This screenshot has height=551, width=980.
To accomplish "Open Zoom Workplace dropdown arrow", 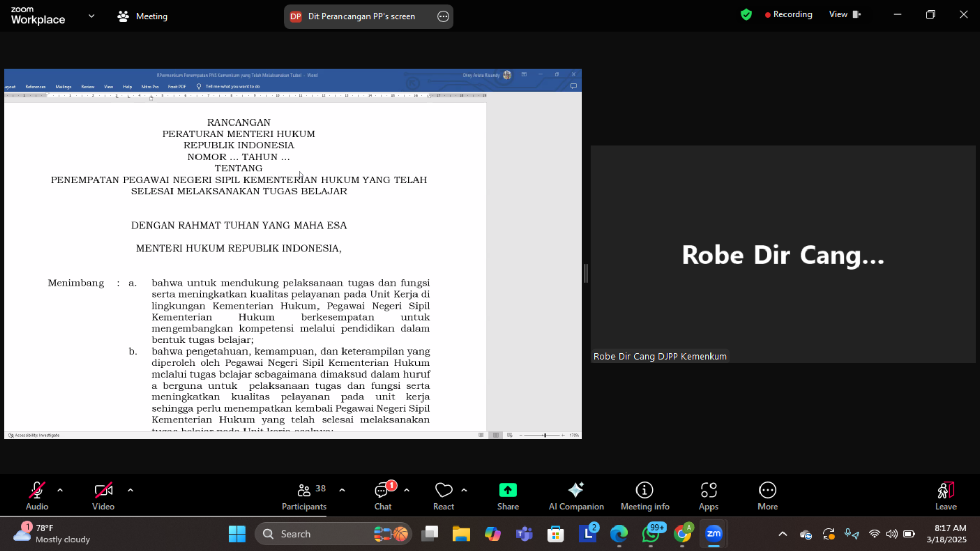I will point(91,16).
